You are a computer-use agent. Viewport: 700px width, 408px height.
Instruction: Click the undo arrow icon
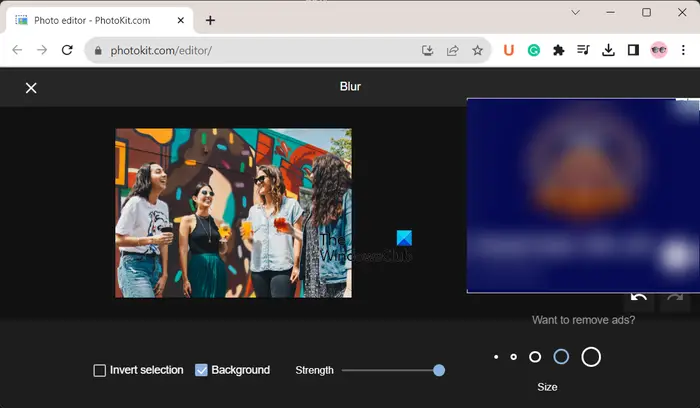(639, 298)
